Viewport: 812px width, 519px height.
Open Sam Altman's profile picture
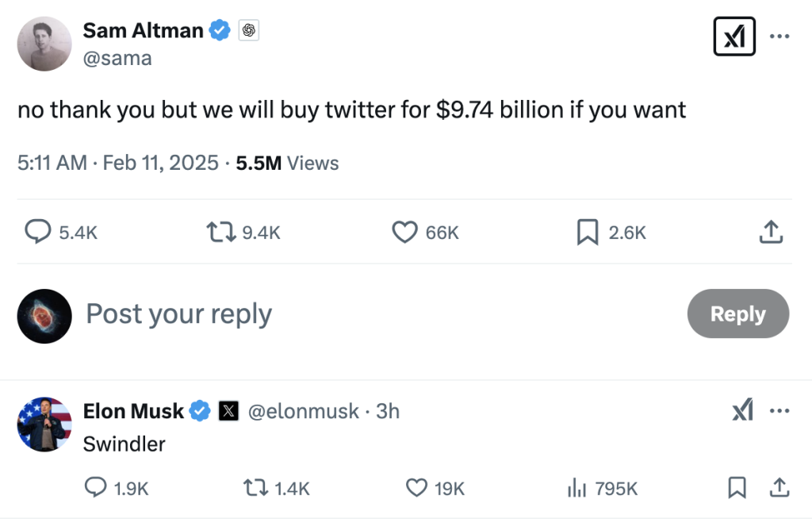[44, 43]
